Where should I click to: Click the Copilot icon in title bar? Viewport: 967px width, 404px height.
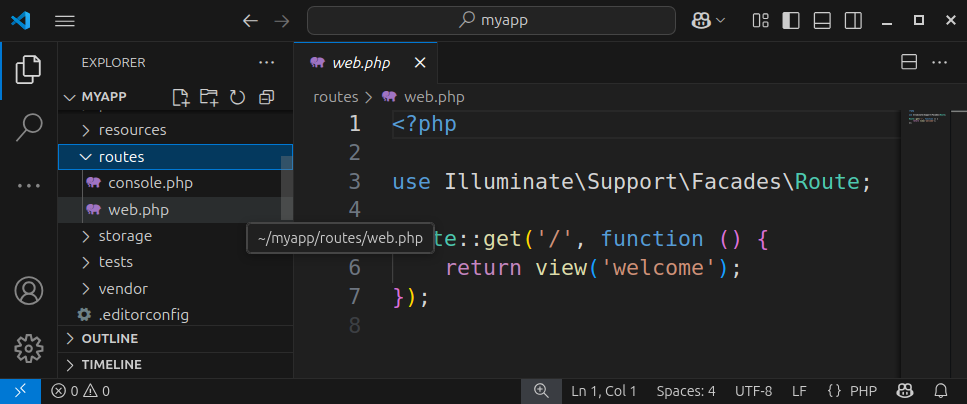pyautogui.click(x=701, y=21)
